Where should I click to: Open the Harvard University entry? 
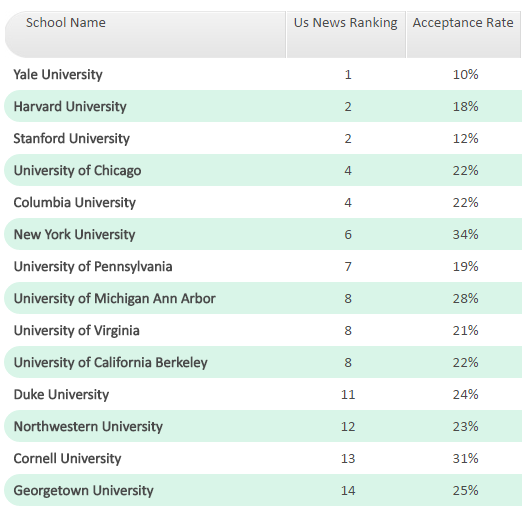coord(263,106)
